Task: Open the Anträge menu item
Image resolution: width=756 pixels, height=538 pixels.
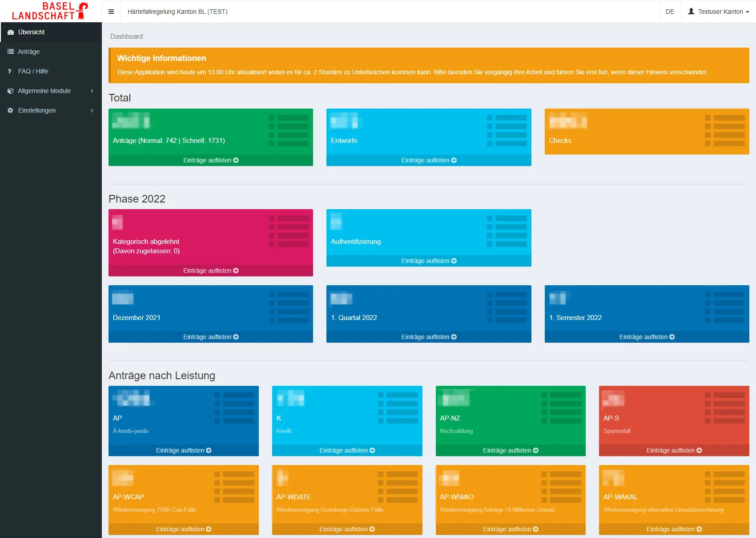Action: pyautogui.click(x=51, y=52)
